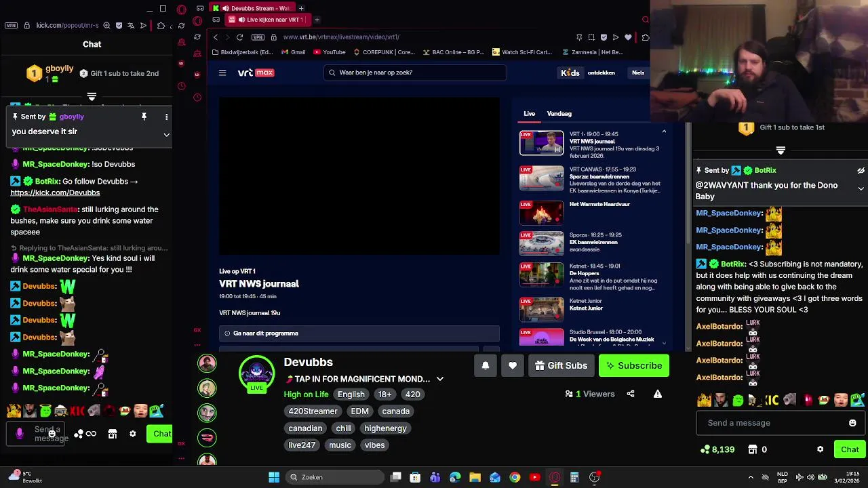The height and width of the screenshot is (488, 868).
Task: Open settings gear in left popout chat
Action: coord(133,434)
